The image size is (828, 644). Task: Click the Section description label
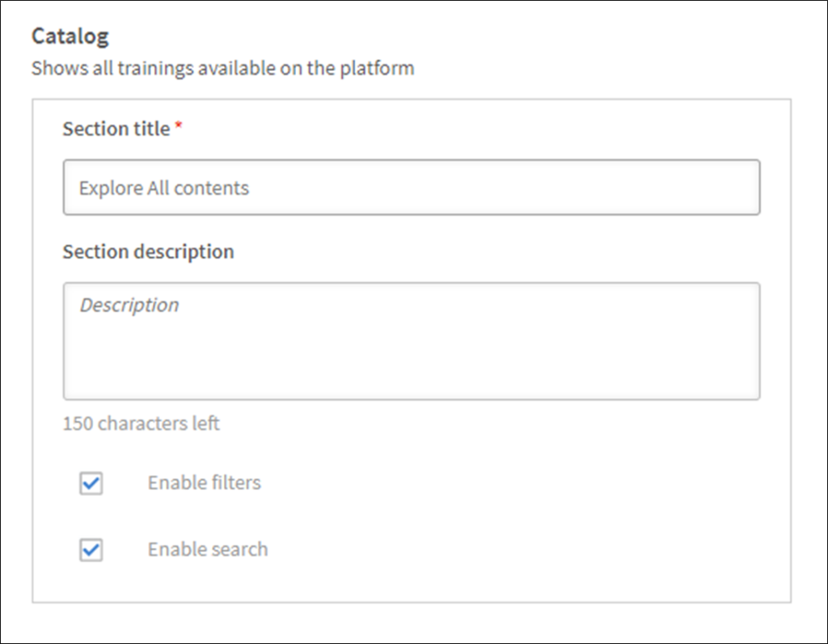click(x=148, y=252)
